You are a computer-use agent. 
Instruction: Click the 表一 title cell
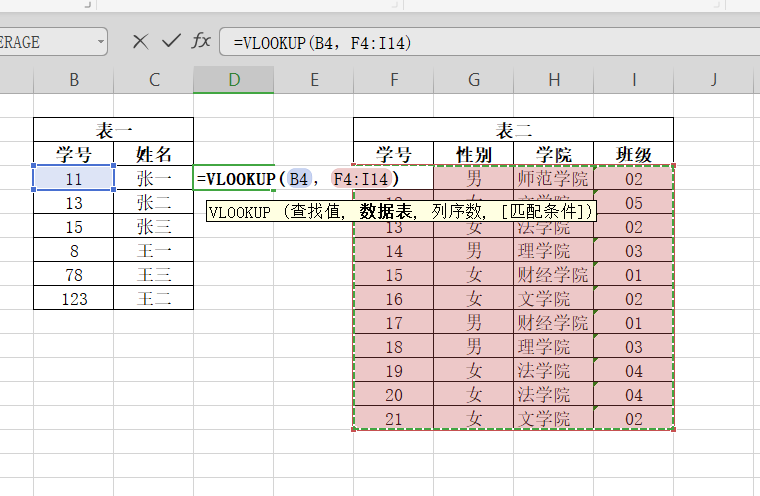(x=113, y=130)
